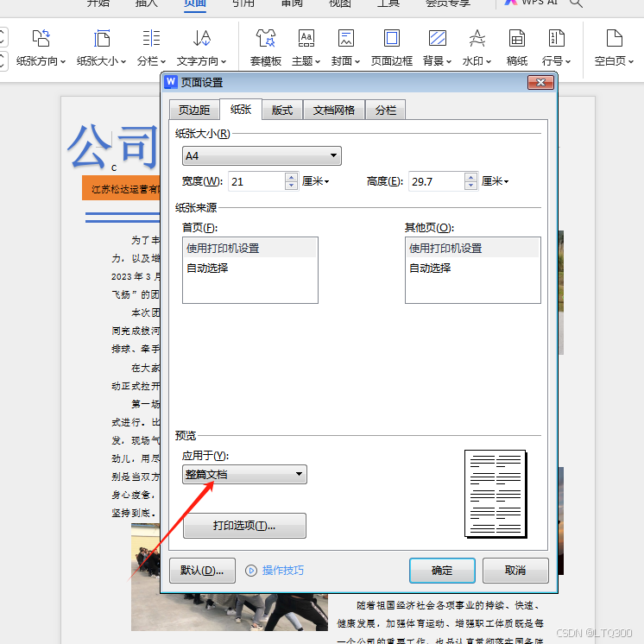Change height unit 厘米 dropdown

point(495,181)
